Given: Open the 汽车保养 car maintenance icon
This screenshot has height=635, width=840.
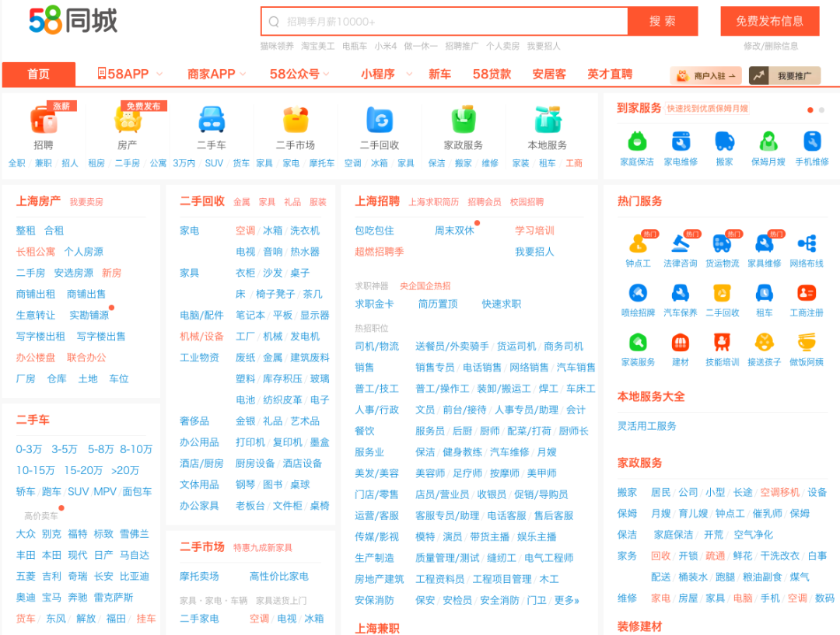Looking at the screenshot, I should (x=681, y=293).
